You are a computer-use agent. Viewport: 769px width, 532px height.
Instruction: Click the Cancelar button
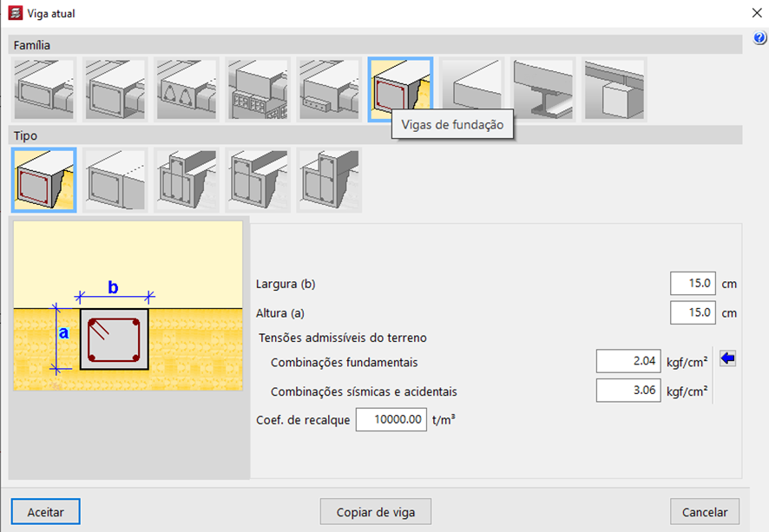705,512
